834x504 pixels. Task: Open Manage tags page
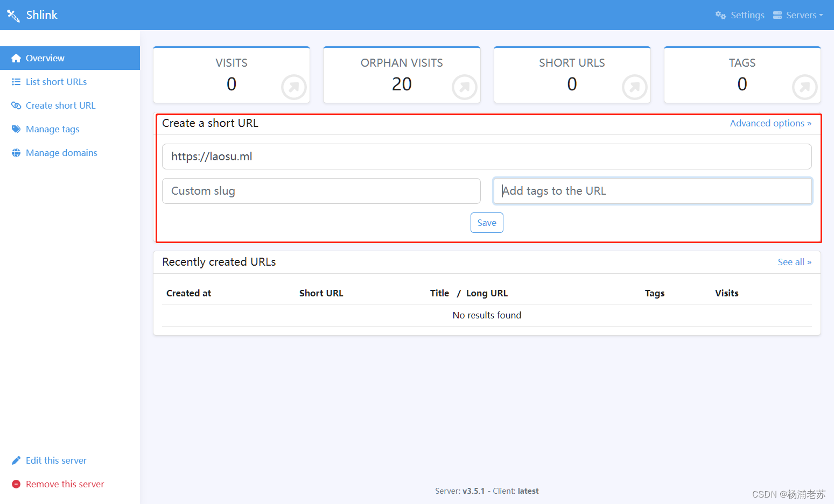click(x=53, y=129)
